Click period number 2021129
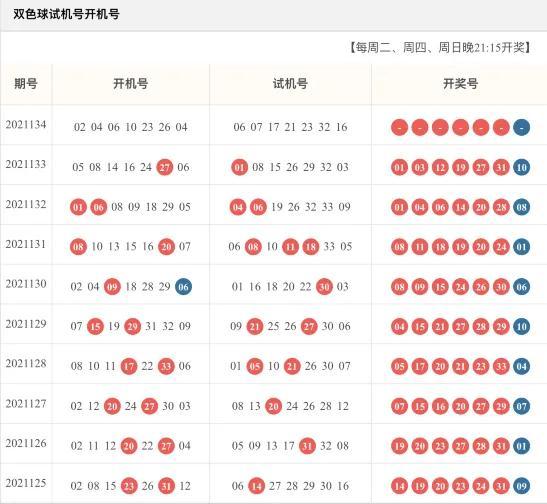547x504 pixels. (26, 324)
